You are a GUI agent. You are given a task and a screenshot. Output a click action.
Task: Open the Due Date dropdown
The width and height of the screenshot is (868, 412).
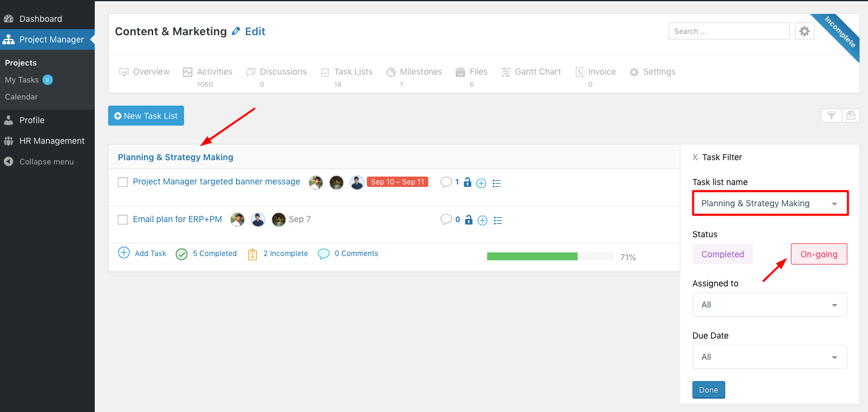[x=770, y=357]
